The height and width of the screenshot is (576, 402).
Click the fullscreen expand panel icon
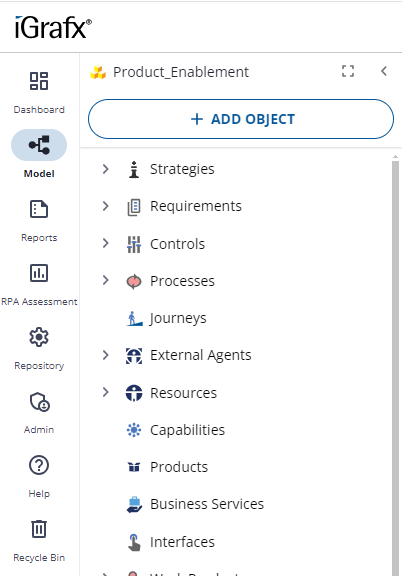coord(348,71)
